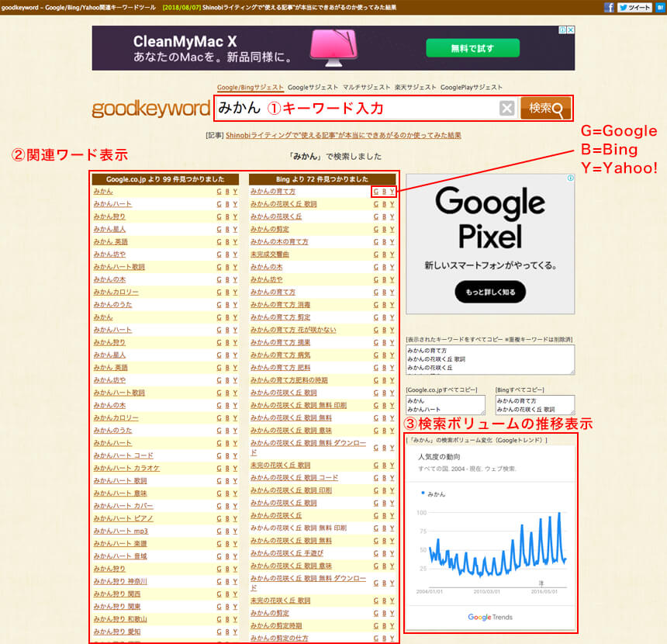
Task: Click the Google Trends logo below chart
Action: [490, 617]
